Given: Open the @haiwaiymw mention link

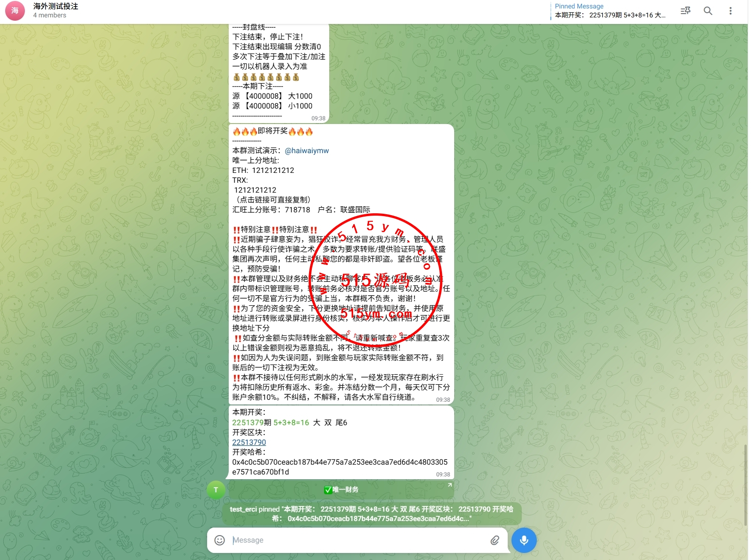Looking at the screenshot, I should [x=307, y=151].
